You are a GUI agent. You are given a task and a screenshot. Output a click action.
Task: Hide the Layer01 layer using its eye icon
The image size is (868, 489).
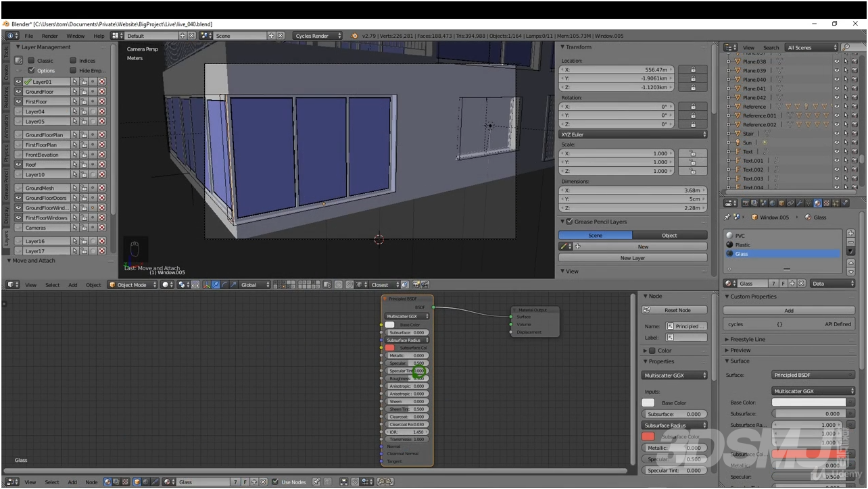18,82
